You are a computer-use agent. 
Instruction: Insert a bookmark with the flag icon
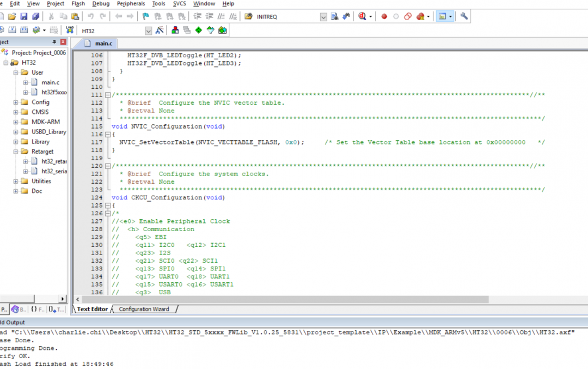click(x=145, y=16)
